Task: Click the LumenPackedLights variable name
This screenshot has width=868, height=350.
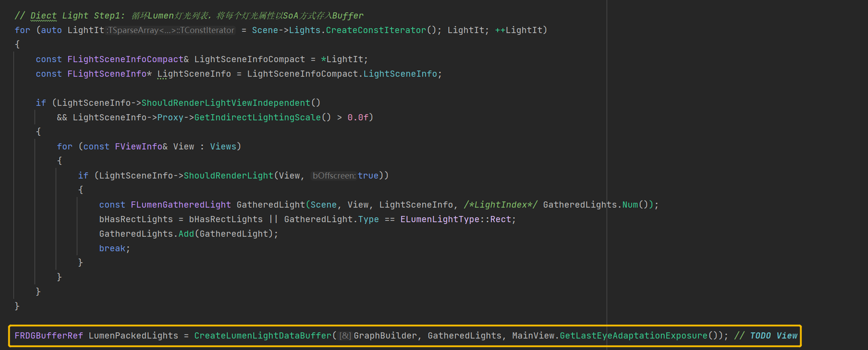Action: pyautogui.click(x=133, y=336)
